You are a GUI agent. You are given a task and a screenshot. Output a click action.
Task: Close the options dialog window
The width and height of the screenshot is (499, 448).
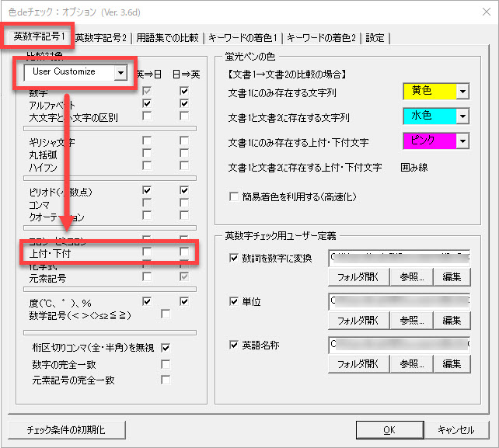click(x=483, y=13)
